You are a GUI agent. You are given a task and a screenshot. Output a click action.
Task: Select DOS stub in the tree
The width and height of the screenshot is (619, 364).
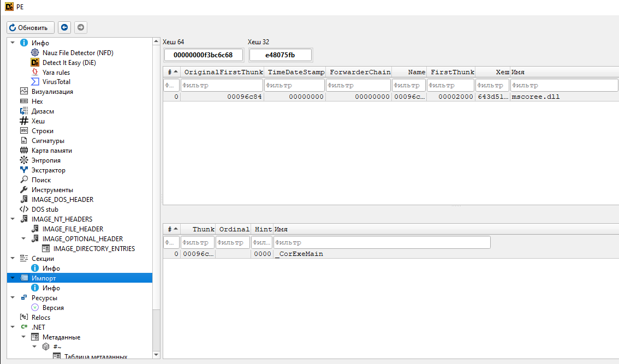coord(45,210)
